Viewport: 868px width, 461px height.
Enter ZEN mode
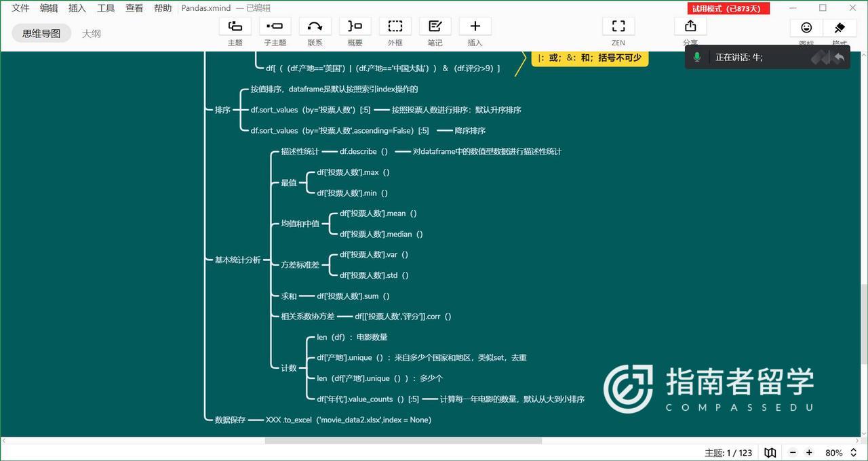[618, 26]
